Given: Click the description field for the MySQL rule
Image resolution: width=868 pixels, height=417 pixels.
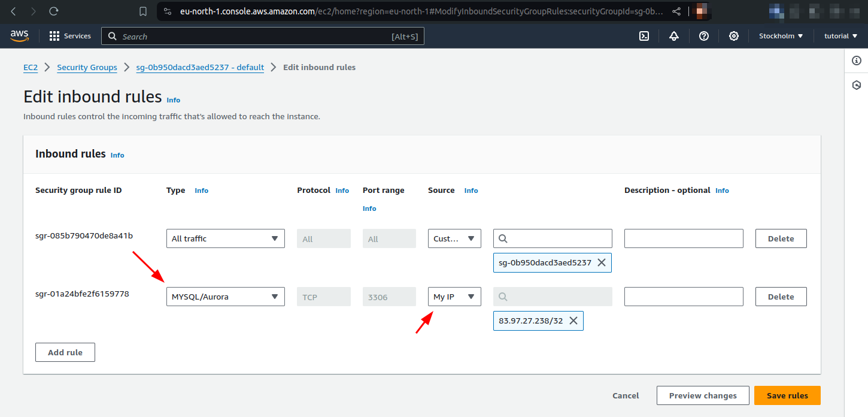Looking at the screenshot, I should point(684,296).
